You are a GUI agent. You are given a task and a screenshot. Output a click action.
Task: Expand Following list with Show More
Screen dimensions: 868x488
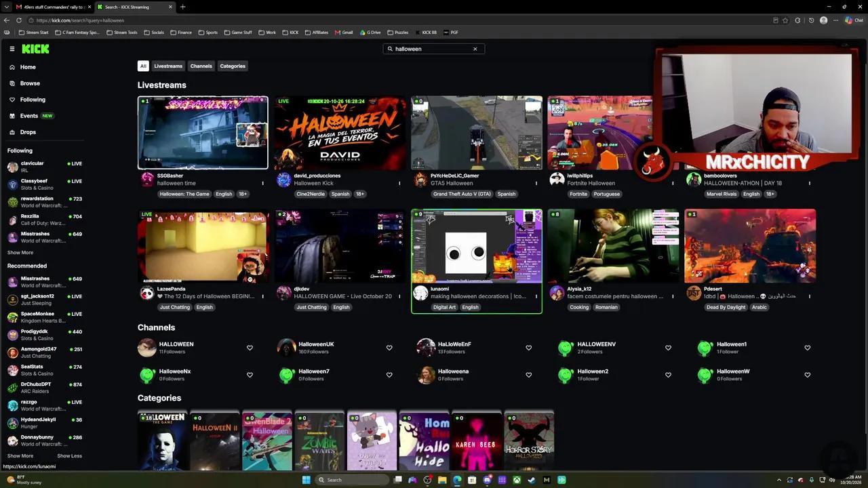[20, 252]
